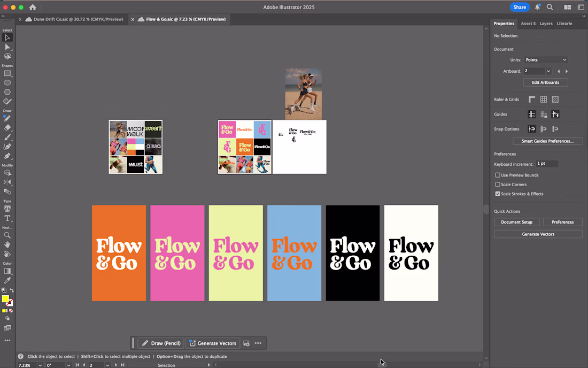588x368 pixels.
Task: Enable Use Preview Bounds checkbox
Action: (x=498, y=175)
